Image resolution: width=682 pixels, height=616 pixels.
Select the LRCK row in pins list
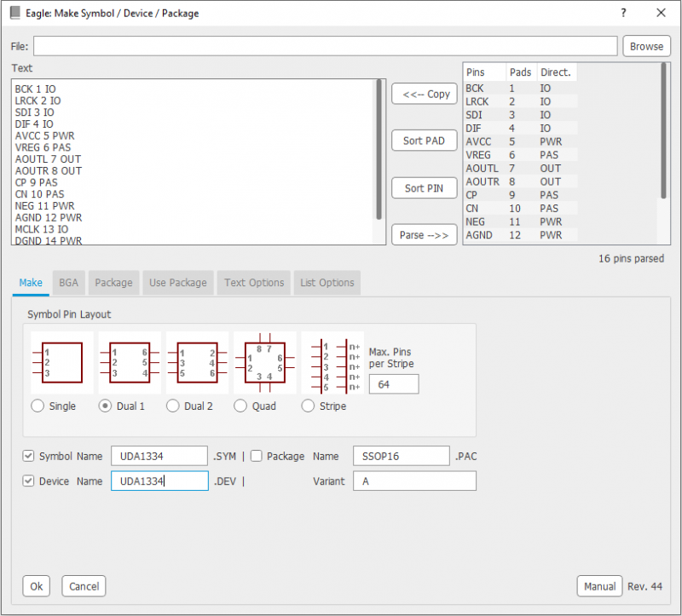pos(520,101)
